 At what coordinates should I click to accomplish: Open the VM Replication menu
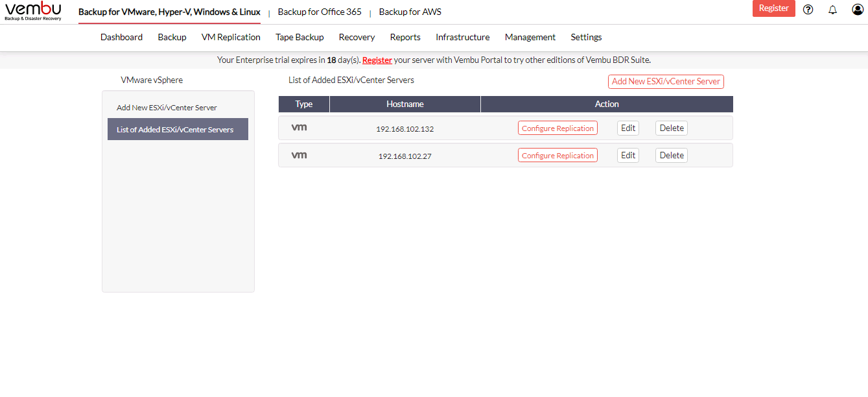point(231,37)
